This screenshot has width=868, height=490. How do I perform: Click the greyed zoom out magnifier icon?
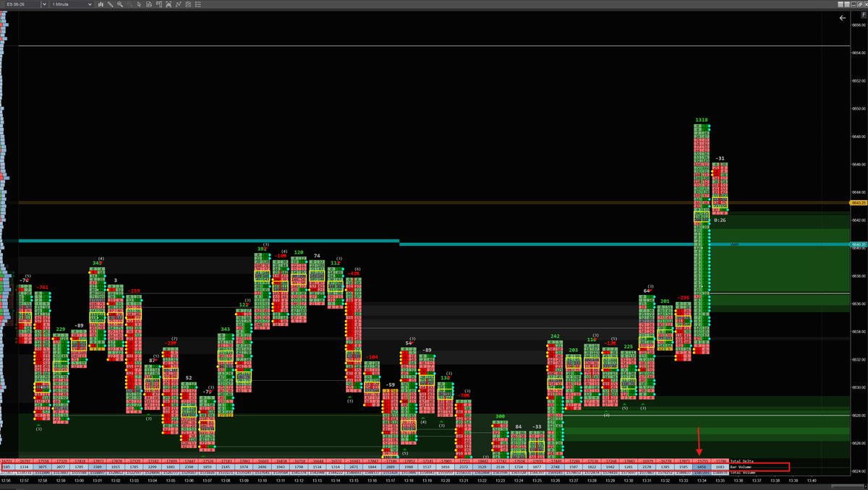click(x=129, y=4)
